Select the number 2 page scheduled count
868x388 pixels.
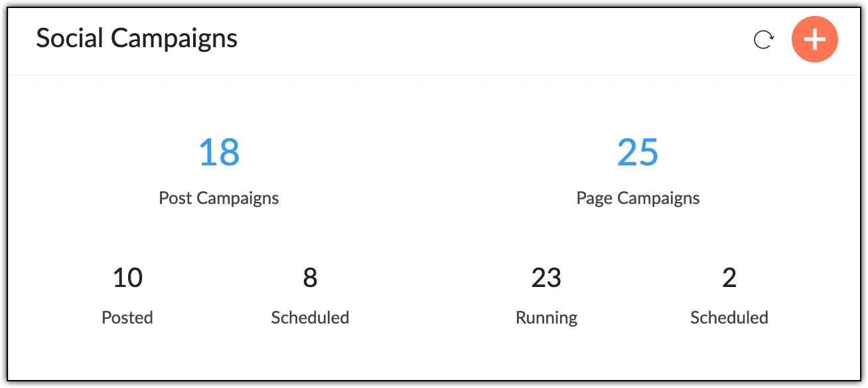point(729,278)
